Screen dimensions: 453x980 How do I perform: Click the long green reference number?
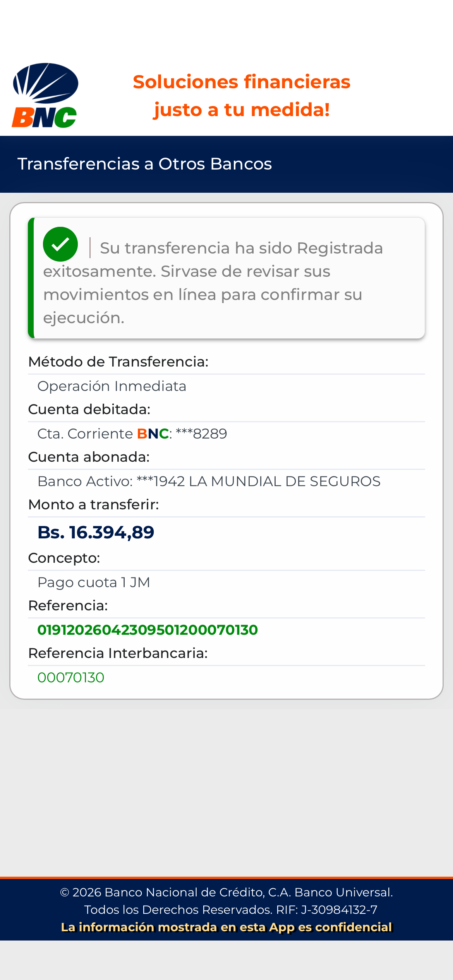pyautogui.click(x=148, y=630)
